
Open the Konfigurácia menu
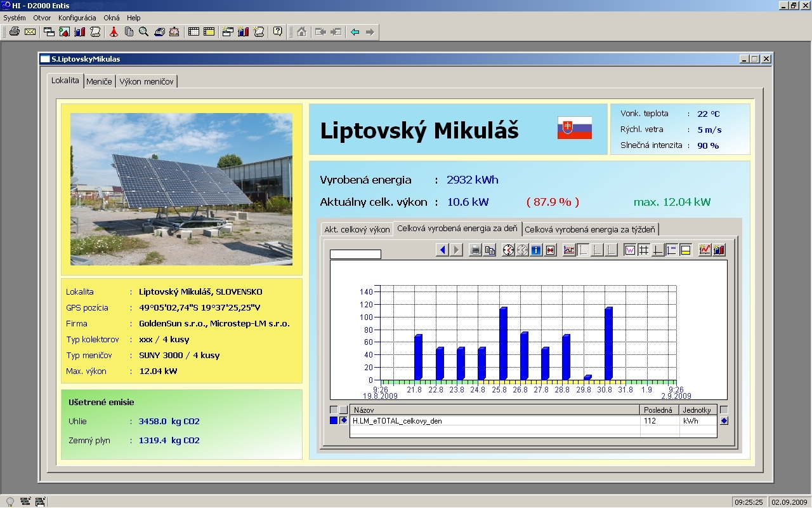[x=77, y=18]
